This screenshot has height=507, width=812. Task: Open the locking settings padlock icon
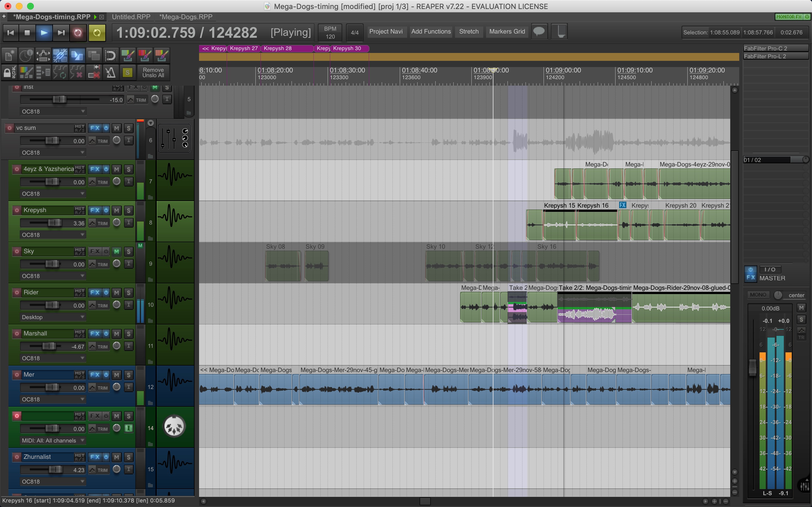[9, 72]
